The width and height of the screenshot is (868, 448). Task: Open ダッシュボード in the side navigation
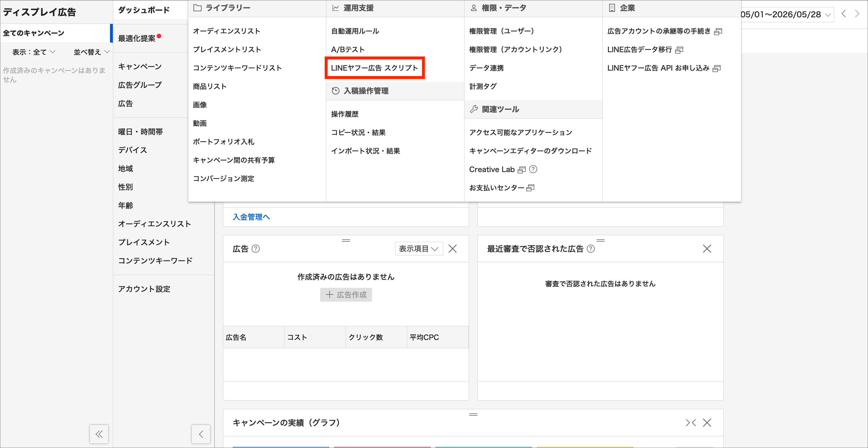(x=144, y=10)
